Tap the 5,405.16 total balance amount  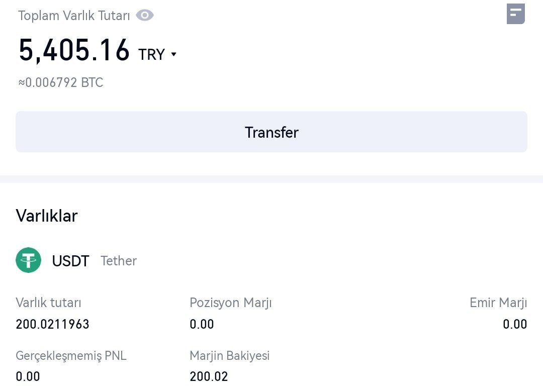click(x=74, y=51)
